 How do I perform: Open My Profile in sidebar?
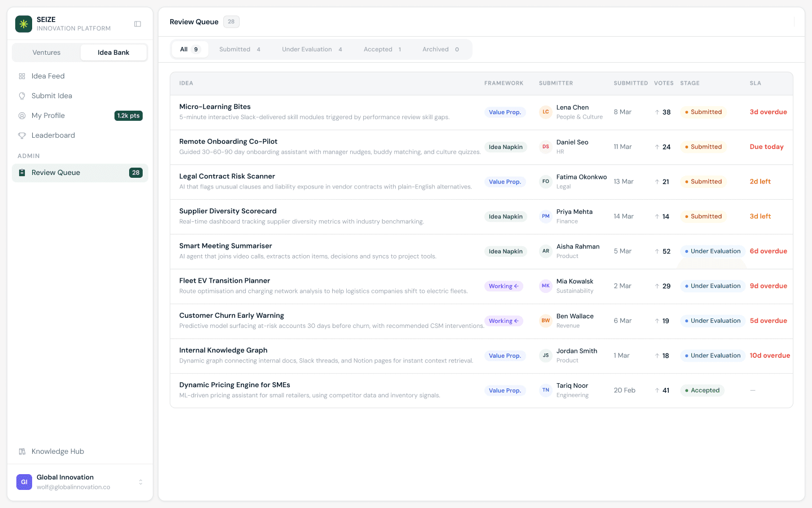[80, 116]
